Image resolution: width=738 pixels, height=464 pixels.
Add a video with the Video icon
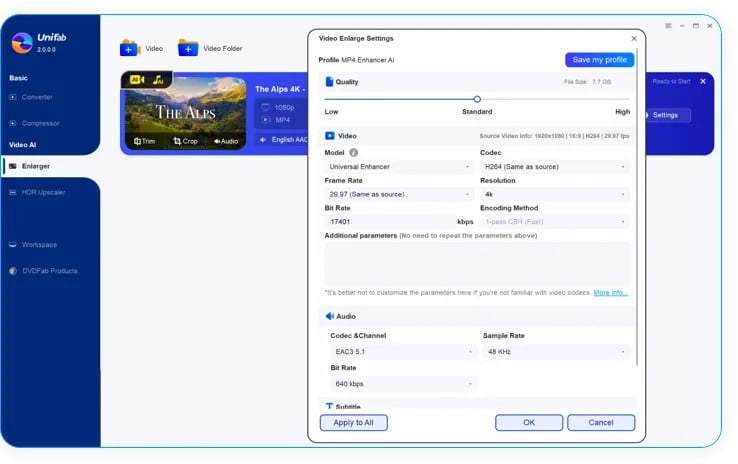coord(130,48)
